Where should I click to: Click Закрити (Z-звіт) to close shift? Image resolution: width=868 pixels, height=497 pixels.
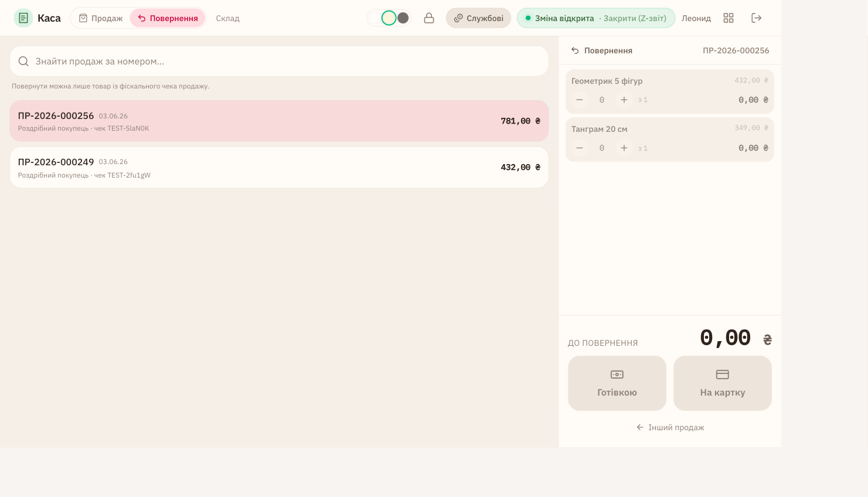click(635, 18)
